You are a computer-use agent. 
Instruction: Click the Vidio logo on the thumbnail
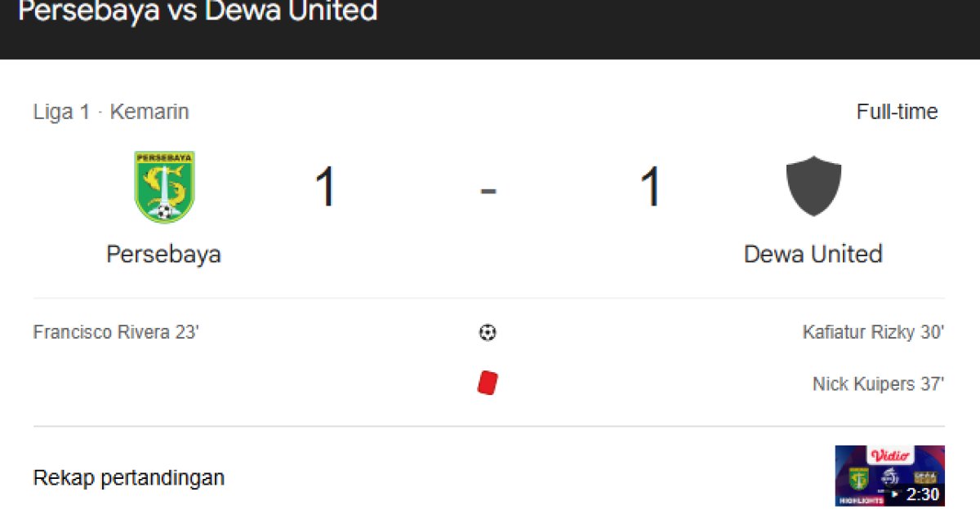point(891,456)
